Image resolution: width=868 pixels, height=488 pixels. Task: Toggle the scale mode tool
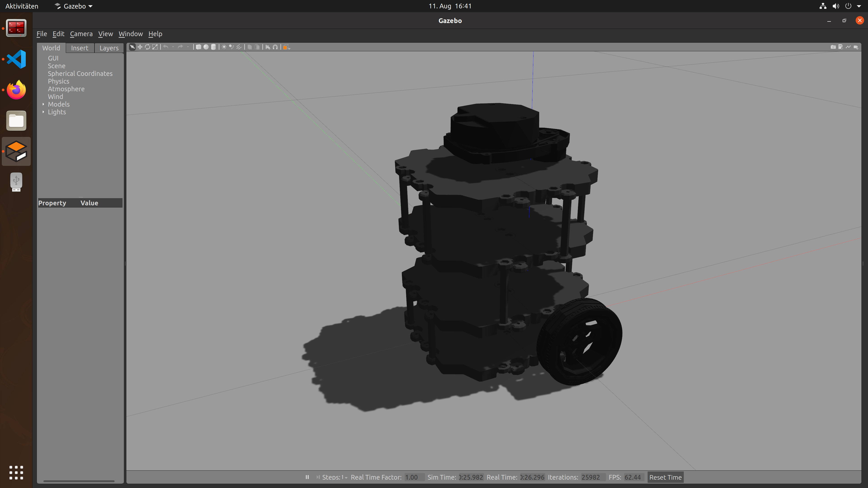coord(155,47)
